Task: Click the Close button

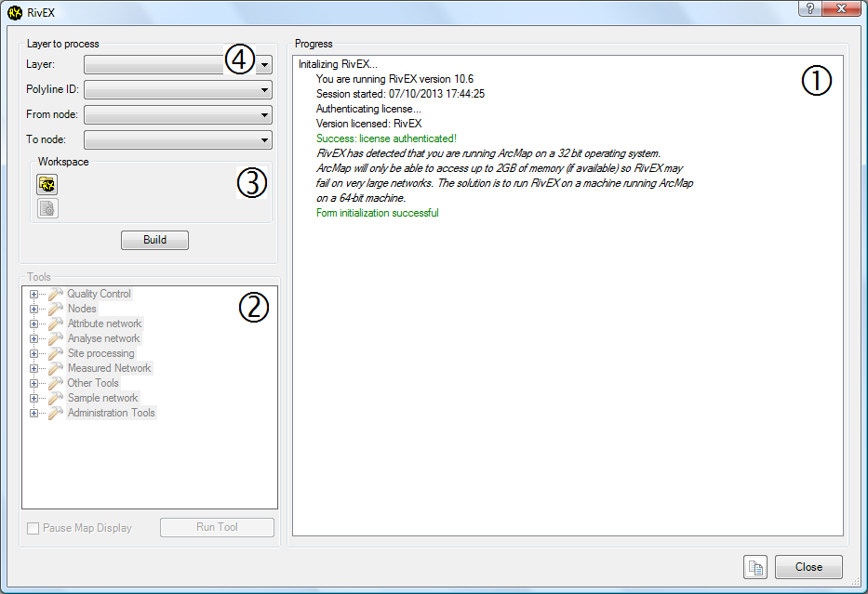Action: tap(808, 567)
